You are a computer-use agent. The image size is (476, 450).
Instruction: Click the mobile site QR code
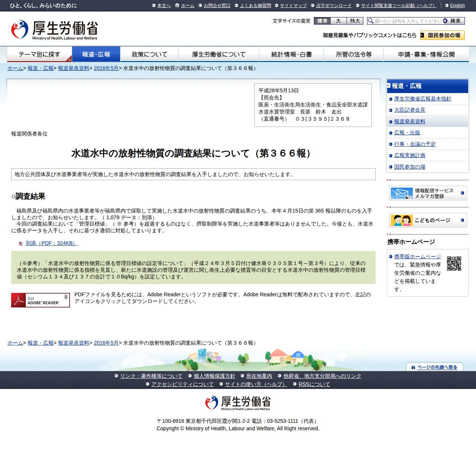(454, 264)
